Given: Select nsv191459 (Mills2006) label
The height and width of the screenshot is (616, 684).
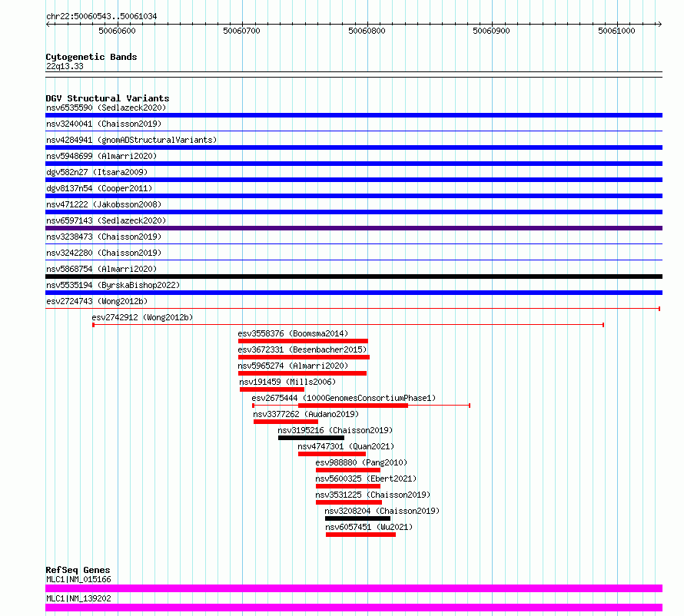Looking at the screenshot, I should 287,382.
